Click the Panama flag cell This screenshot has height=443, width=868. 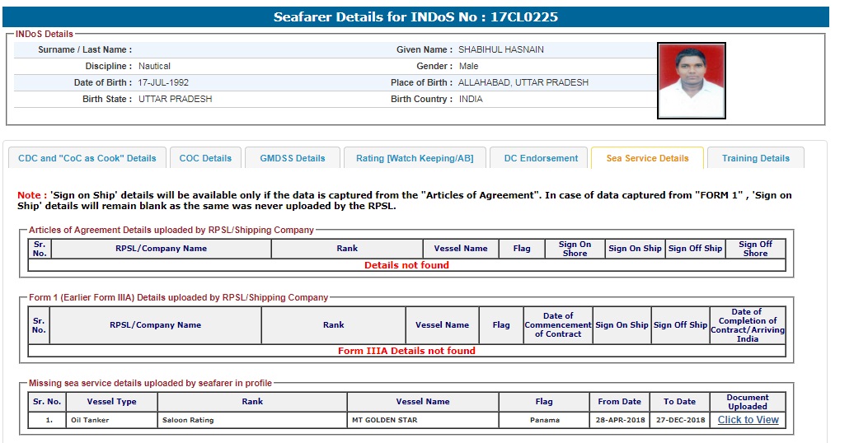(x=544, y=420)
